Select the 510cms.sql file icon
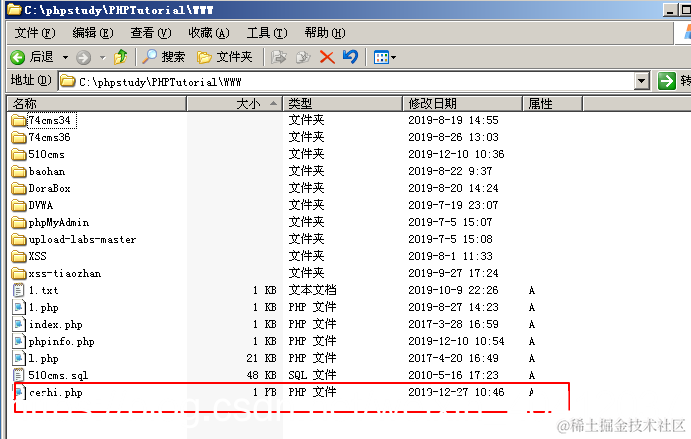Image resolution: width=691 pixels, height=439 pixels. coord(19,376)
